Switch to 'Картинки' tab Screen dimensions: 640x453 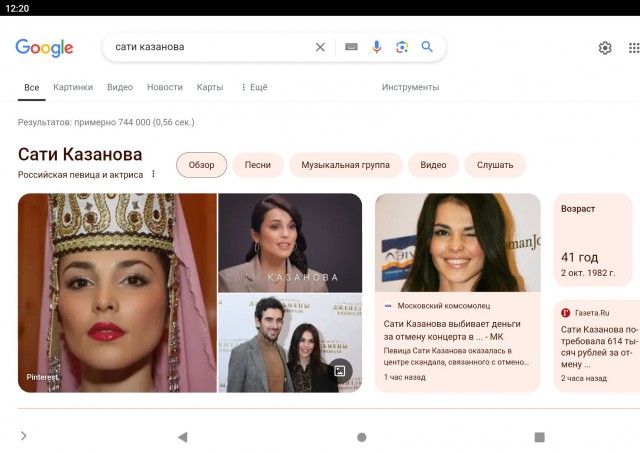pos(73,87)
